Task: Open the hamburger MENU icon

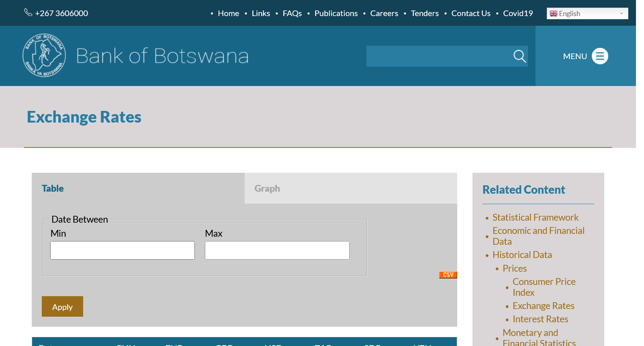Action: click(599, 56)
